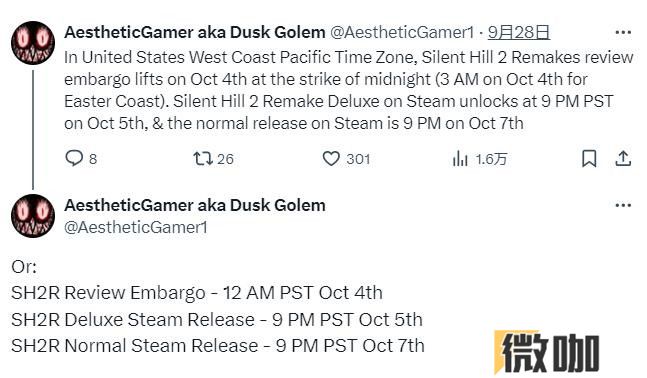Image resolution: width=647 pixels, height=378 pixels.
Task: Open the first tweet's profile avatar
Action: click(33, 43)
